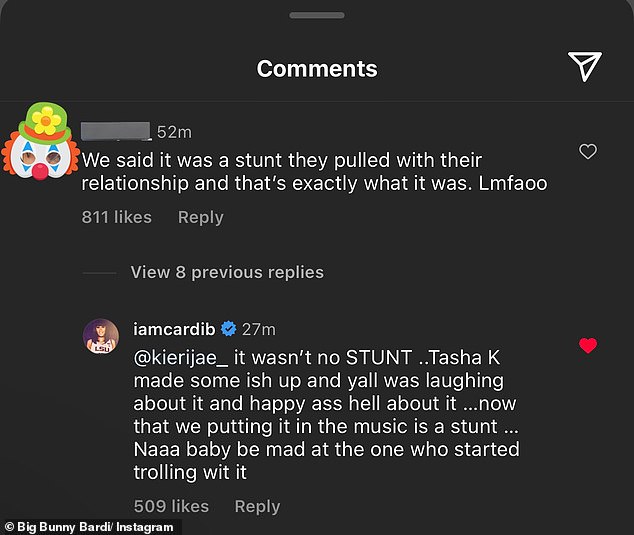Open the @kierijae_ mention
Image resolution: width=634 pixels, height=535 pixels.
[181, 358]
